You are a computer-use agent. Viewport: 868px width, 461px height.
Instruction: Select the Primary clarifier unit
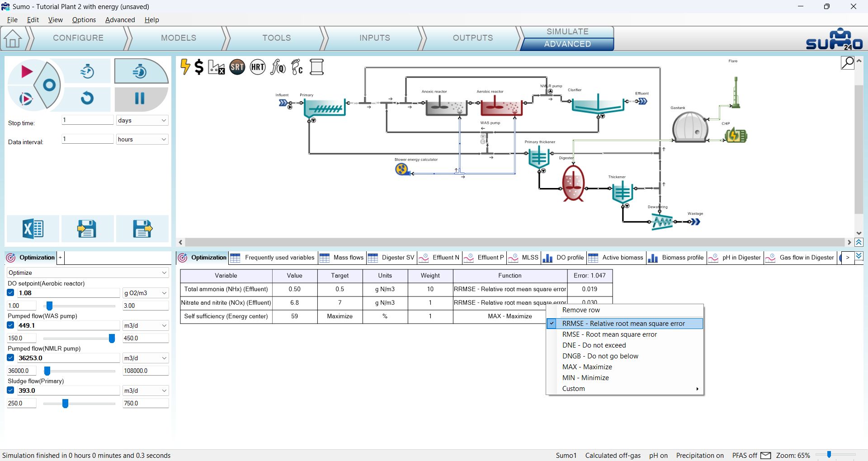[x=324, y=108]
